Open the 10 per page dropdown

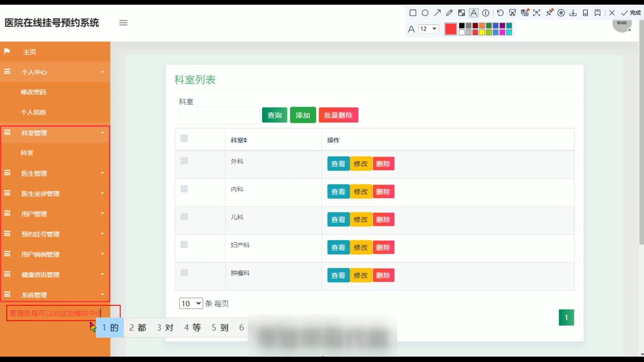coord(191,303)
